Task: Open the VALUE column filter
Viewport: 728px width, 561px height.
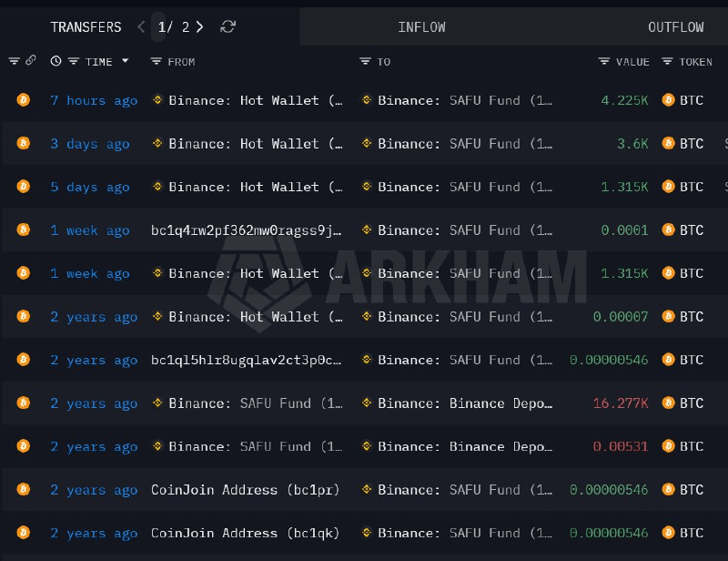Action: pos(603,61)
